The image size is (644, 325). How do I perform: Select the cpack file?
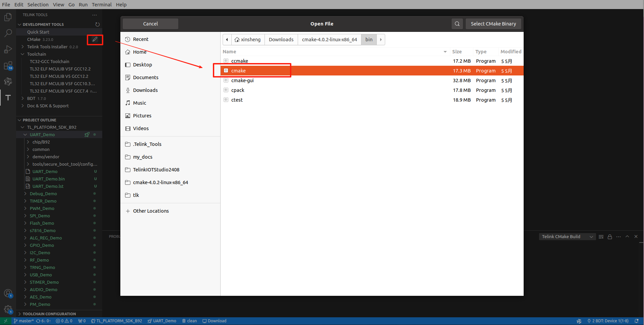(372, 90)
